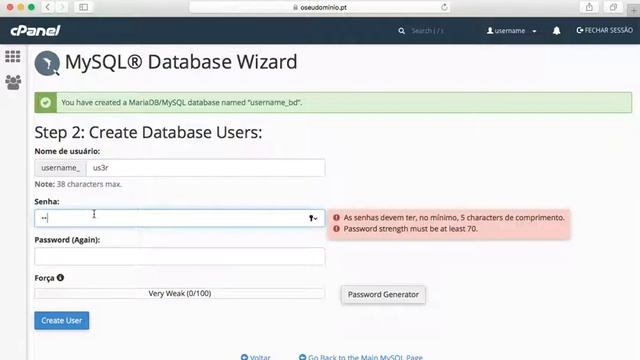The height and width of the screenshot is (360, 640).
Task: Open the user manager sidebar icon
Action: (13, 82)
